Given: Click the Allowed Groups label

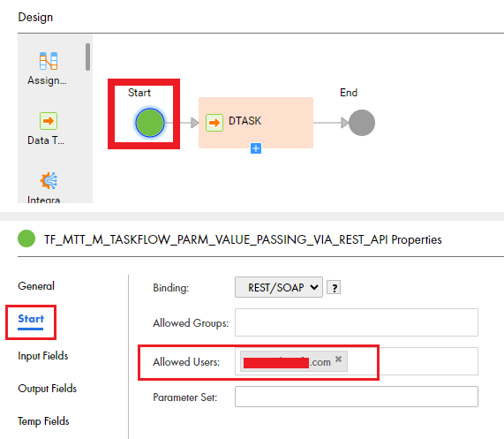Looking at the screenshot, I should point(191,323).
